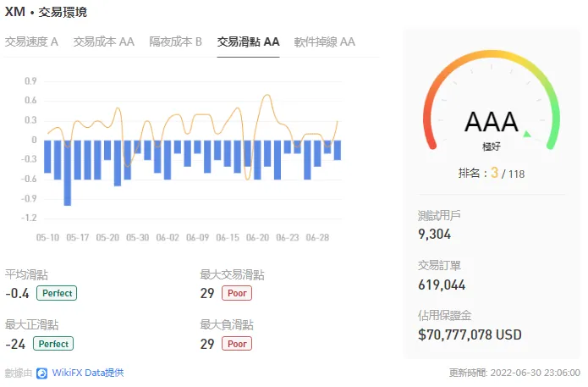
Task: Switch to the 交易速度 A tab
Action: [x=31, y=41]
